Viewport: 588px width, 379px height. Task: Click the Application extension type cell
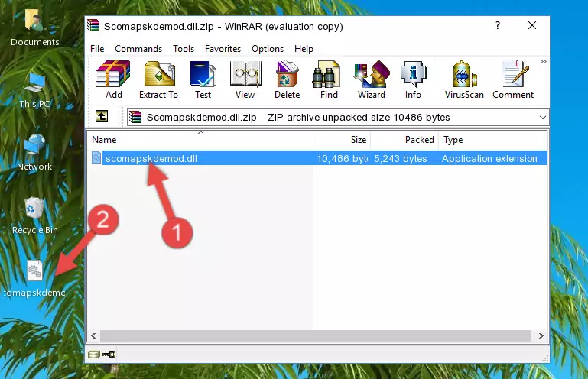(489, 159)
